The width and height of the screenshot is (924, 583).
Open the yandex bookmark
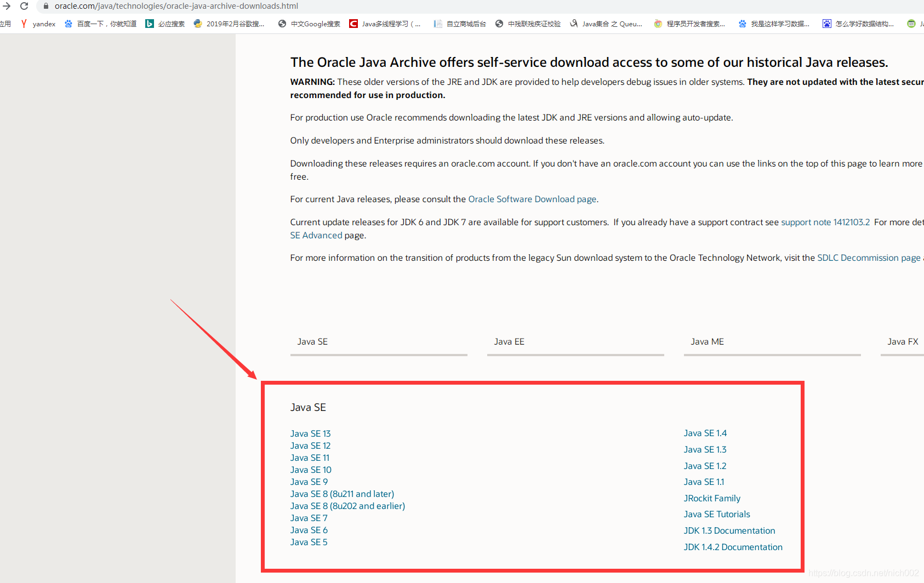pyautogui.click(x=38, y=24)
